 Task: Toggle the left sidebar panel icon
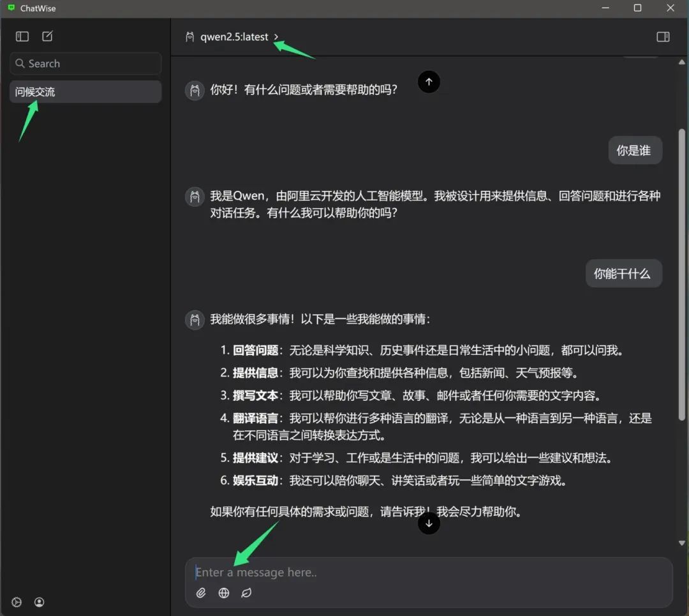(22, 36)
